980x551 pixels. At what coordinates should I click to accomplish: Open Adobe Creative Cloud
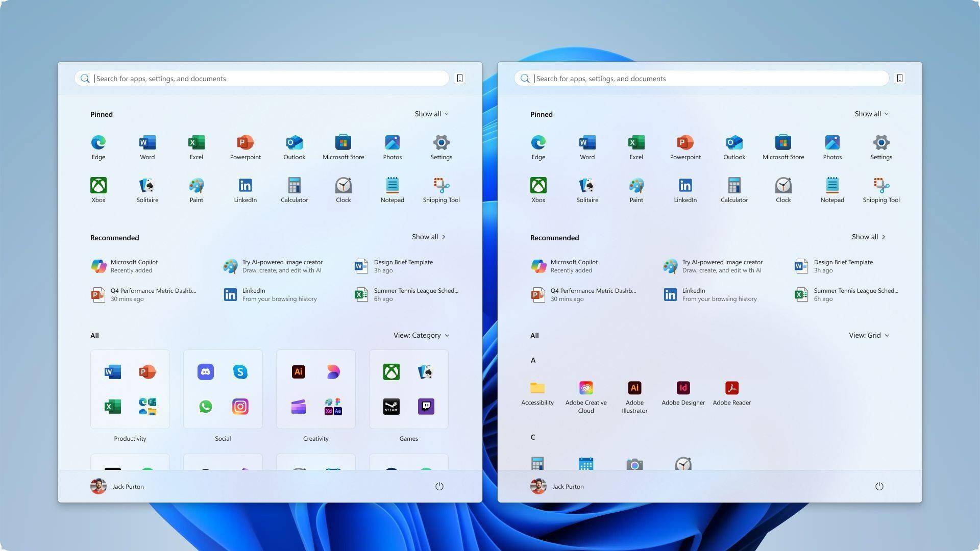pos(585,388)
